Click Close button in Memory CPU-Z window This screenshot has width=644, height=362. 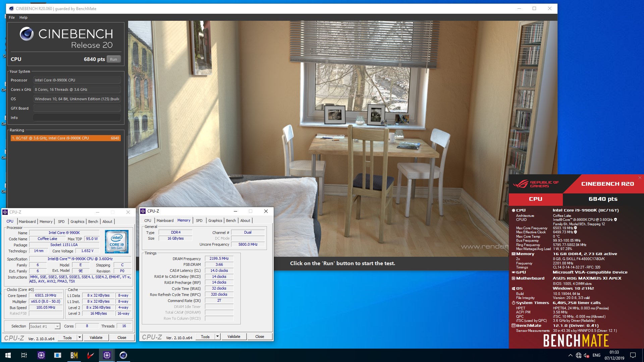click(x=260, y=337)
